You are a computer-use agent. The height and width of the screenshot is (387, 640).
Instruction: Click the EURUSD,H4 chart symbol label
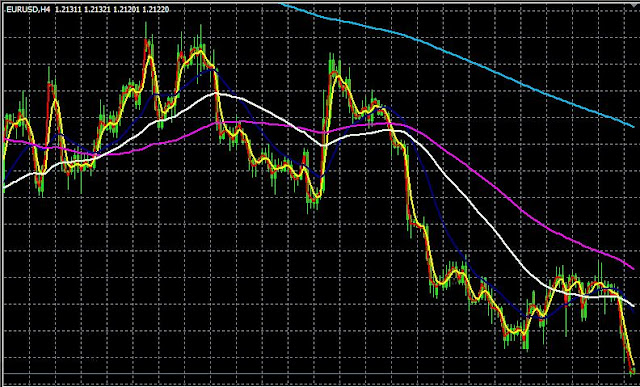(x=29, y=9)
